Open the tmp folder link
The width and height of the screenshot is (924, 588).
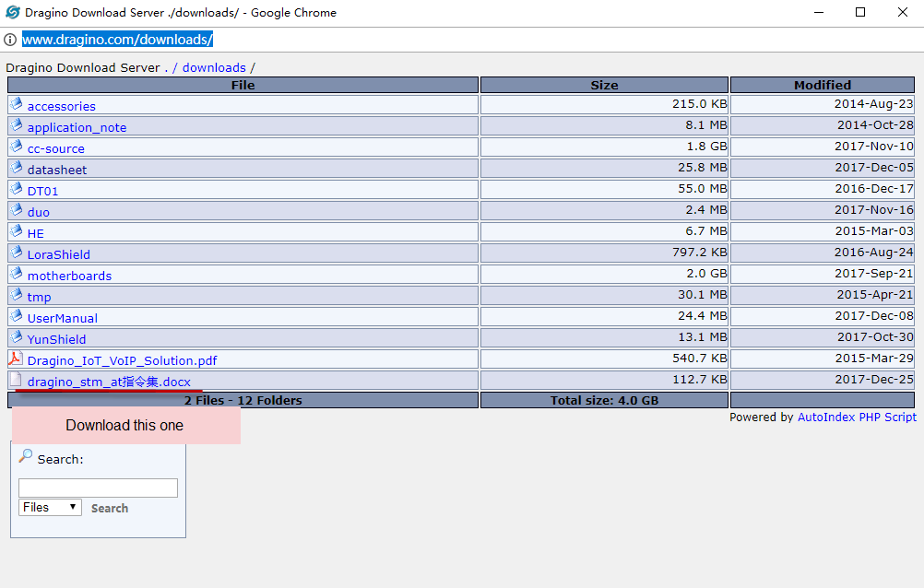pos(39,298)
